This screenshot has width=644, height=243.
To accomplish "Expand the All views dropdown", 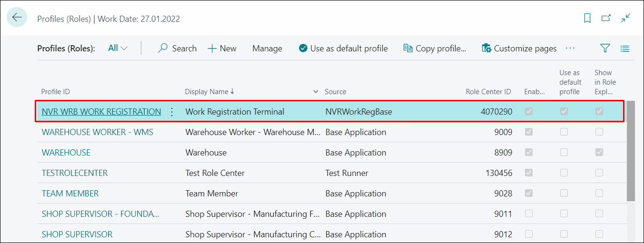I will [x=118, y=48].
